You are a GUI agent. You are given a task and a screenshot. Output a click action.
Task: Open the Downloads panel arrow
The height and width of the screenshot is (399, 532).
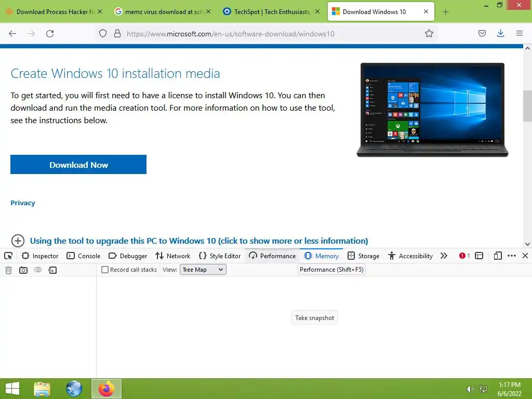(500, 33)
